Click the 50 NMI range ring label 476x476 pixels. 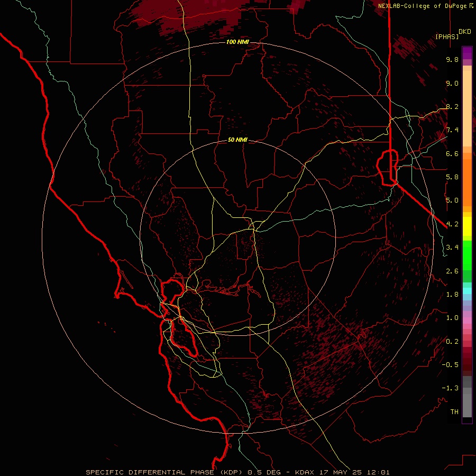pos(237,140)
